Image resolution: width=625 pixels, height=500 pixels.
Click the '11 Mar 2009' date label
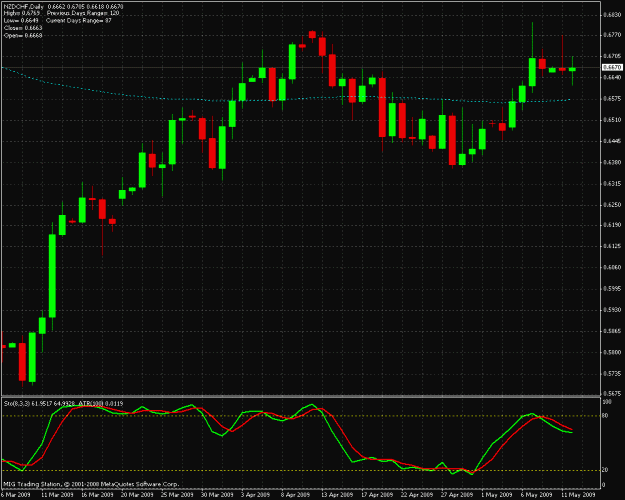(57, 495)
